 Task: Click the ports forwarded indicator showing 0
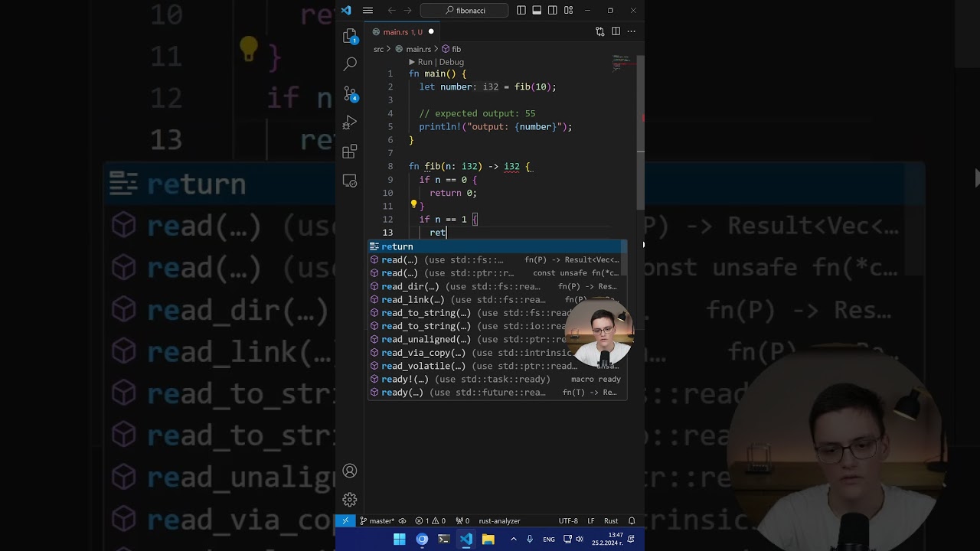[462, 520]
